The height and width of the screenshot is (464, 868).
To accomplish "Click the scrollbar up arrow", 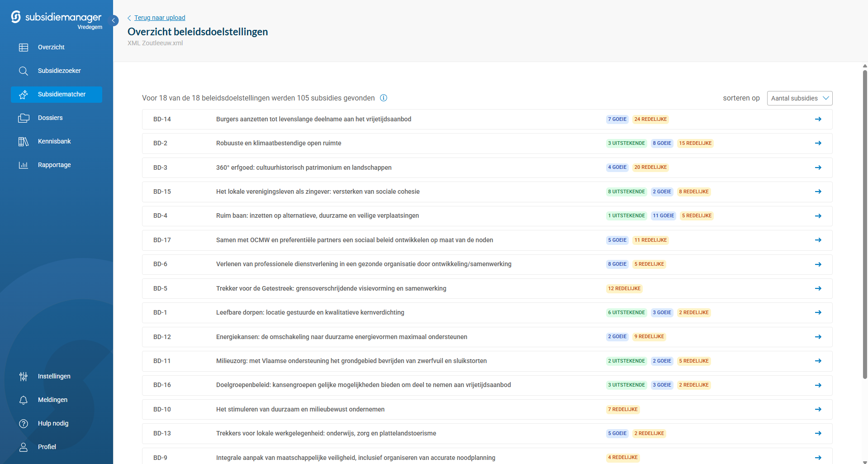I will click(x=865, y=66).
